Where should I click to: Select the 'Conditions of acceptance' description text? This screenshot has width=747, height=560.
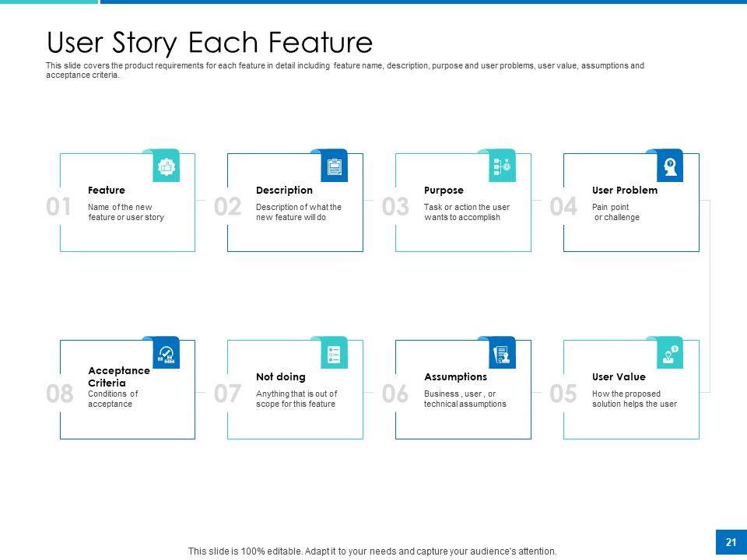113,399
